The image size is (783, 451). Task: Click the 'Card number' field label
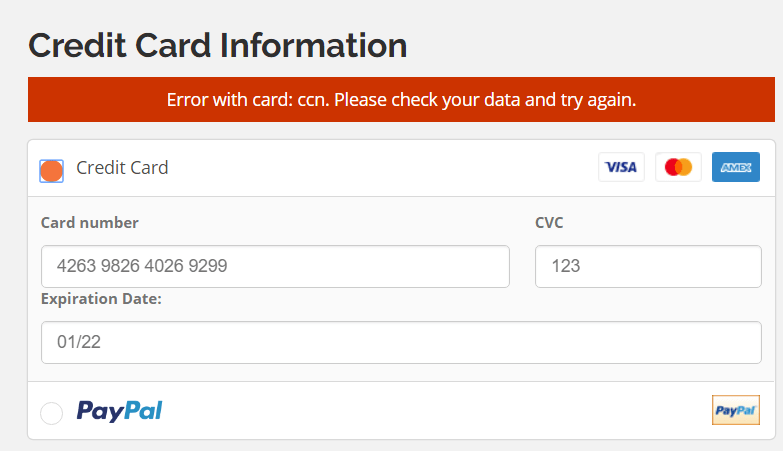click(90, 223)
